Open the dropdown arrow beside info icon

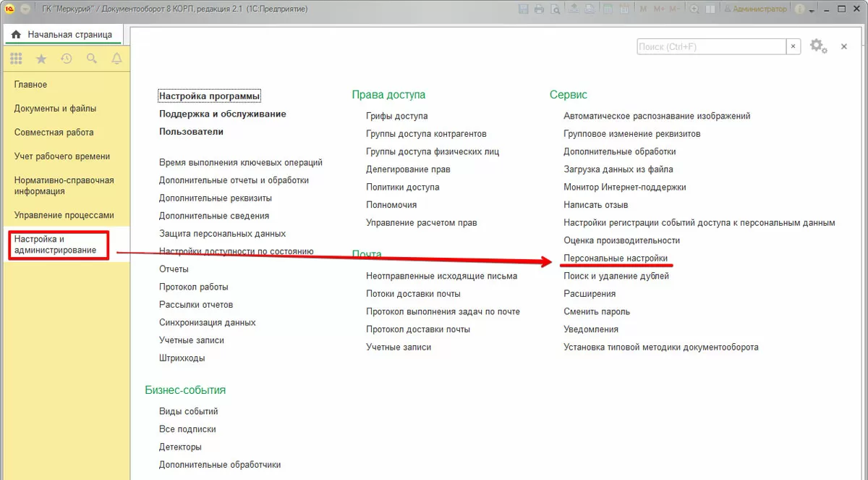[812, 11]
